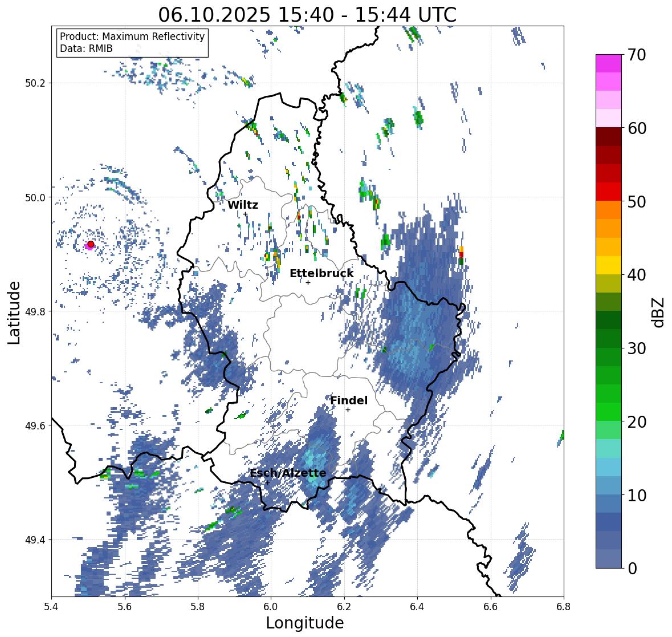Click the 60 tick on the colorbar
This screenshot has height=637, width=672.
coord(637,128)
